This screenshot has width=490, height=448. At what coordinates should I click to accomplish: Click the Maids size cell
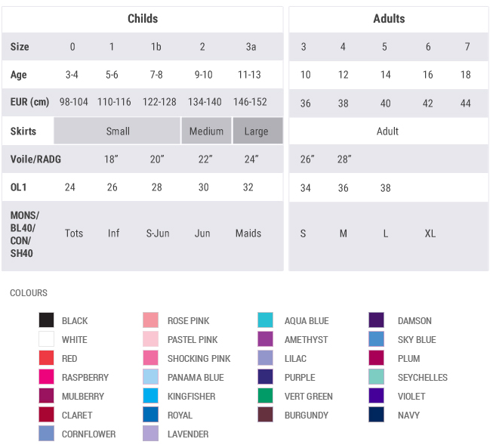pyautogui.click(x=248, y=233)
